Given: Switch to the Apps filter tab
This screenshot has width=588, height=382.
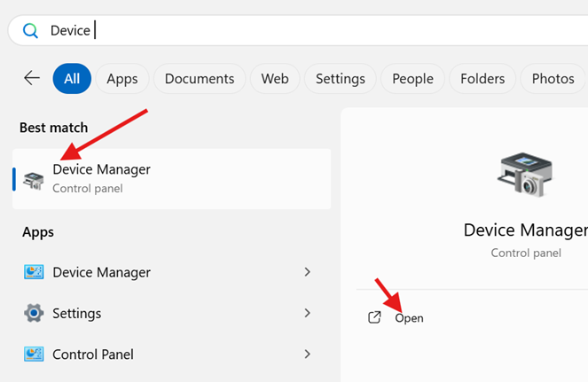Looking at the screenshot, I should [x=122, y=79].
